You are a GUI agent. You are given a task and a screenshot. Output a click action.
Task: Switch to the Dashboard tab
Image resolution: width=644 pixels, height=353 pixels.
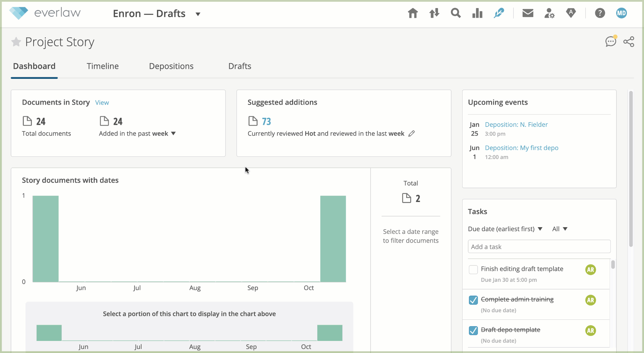point(34,66)
